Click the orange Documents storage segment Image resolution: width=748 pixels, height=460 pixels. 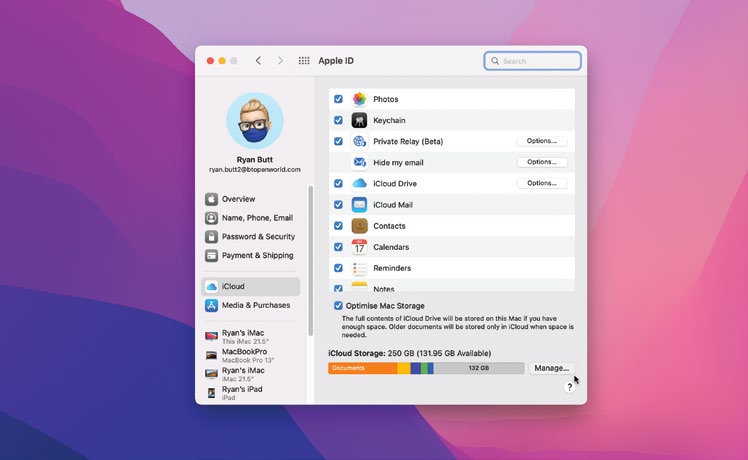[x=363, y=368]
